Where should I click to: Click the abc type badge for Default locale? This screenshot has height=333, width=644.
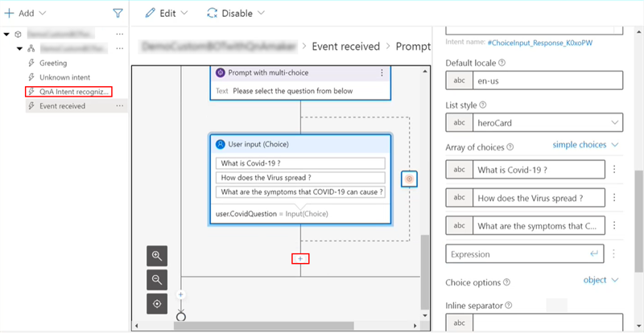point(459,80)
